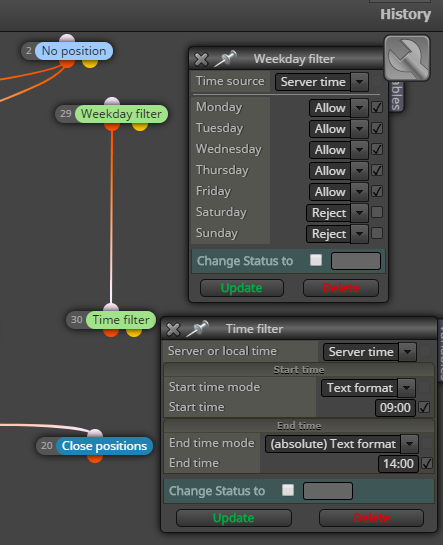This screenshot has width=443, height=545.
Task: Toggle the Thursday checkbox
Action: (377, 170)
